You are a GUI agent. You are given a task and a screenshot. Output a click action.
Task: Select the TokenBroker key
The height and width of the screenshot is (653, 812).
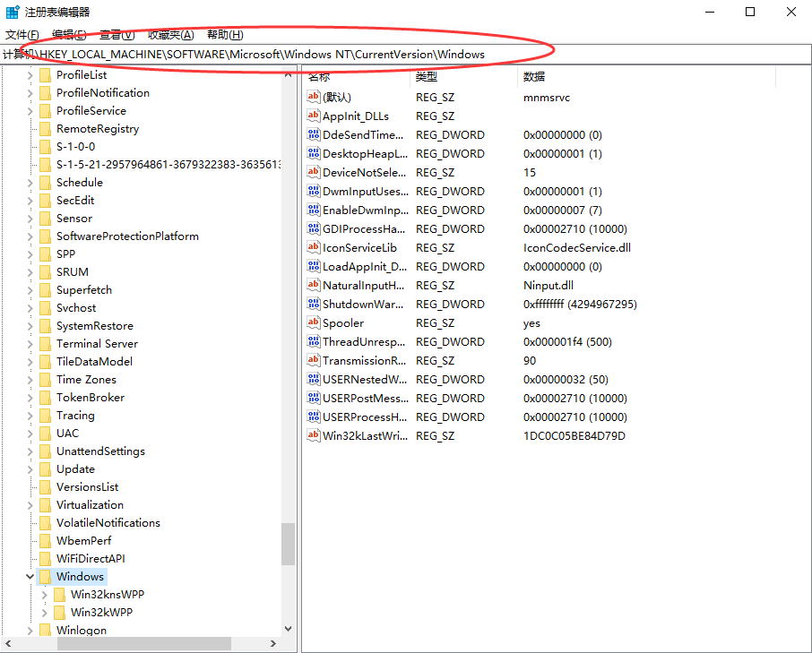pyautogui.click(x=91, y=398)
